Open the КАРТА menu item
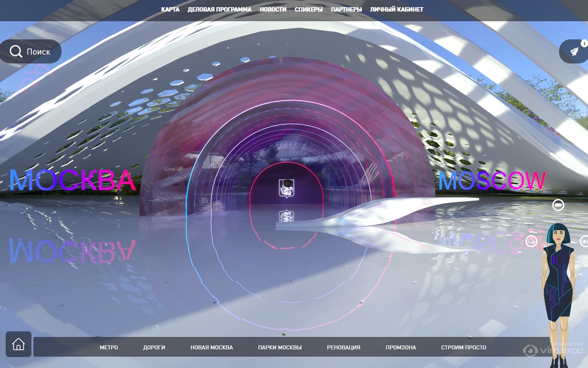588x368 pixels. pyautogui.click(x=170, y=10)
